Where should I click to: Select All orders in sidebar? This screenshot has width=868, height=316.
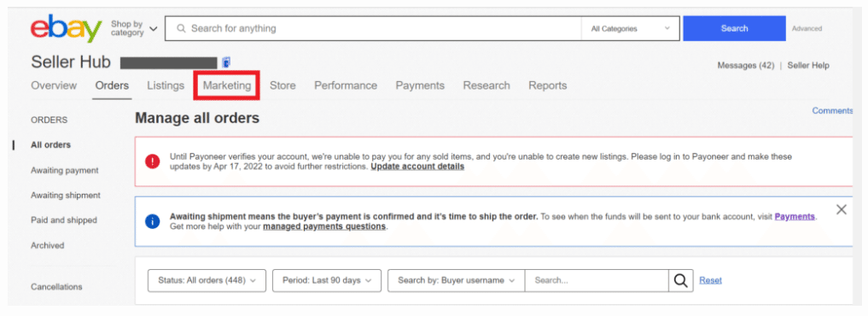point(50,144)
